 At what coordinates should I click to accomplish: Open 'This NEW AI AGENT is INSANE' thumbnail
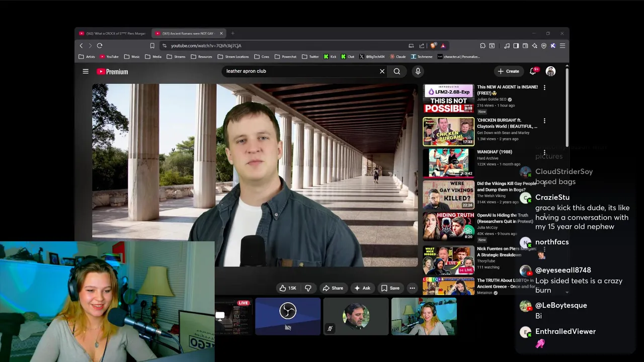pos(448,99)
